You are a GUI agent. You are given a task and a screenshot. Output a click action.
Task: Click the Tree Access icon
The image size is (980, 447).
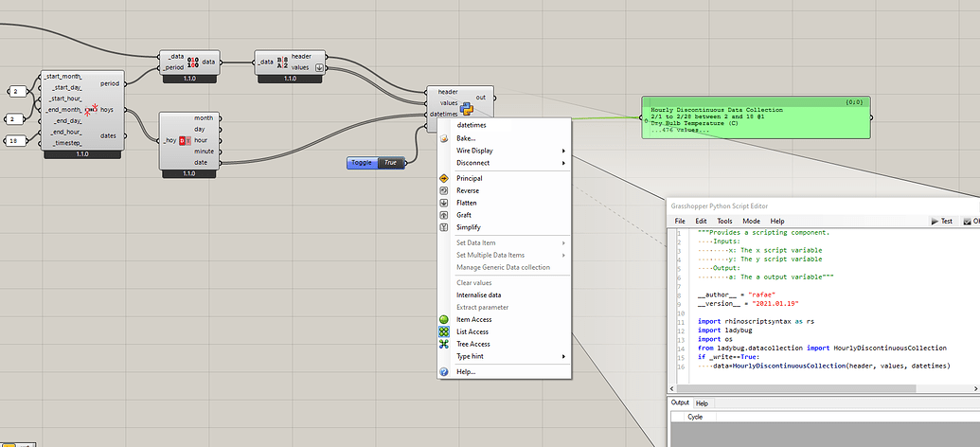[x=444, y=344]
